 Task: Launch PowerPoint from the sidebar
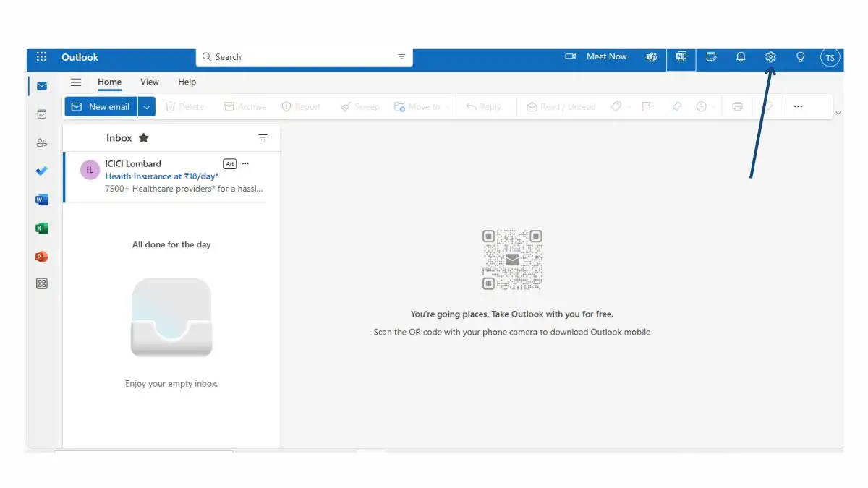[42, 257]
